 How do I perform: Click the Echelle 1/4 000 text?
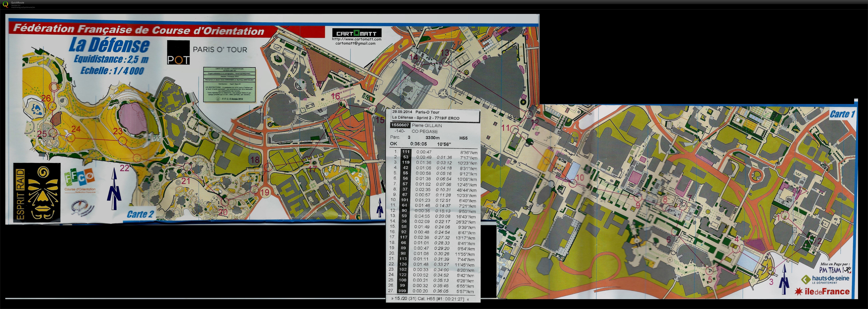tap(112, 71)
